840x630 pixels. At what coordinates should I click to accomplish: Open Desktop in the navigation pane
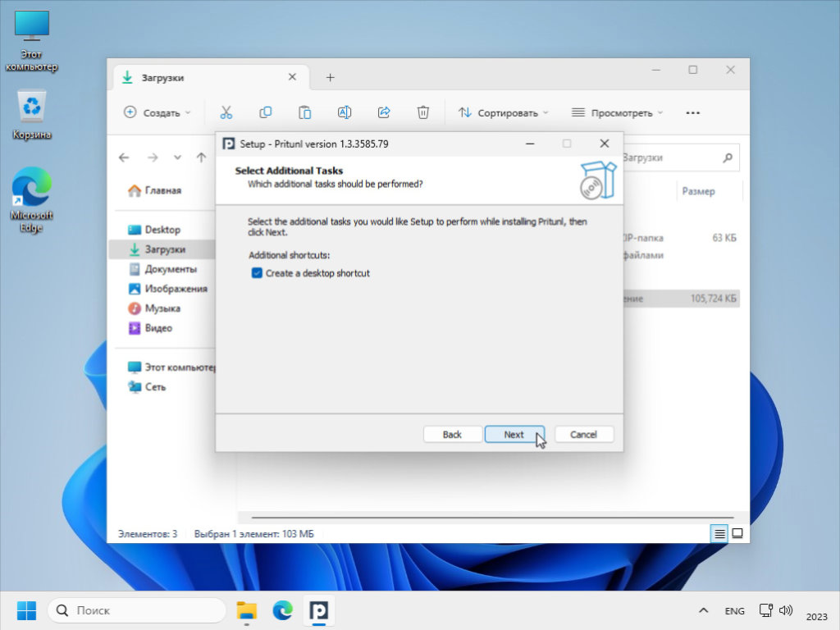point(153,230)
